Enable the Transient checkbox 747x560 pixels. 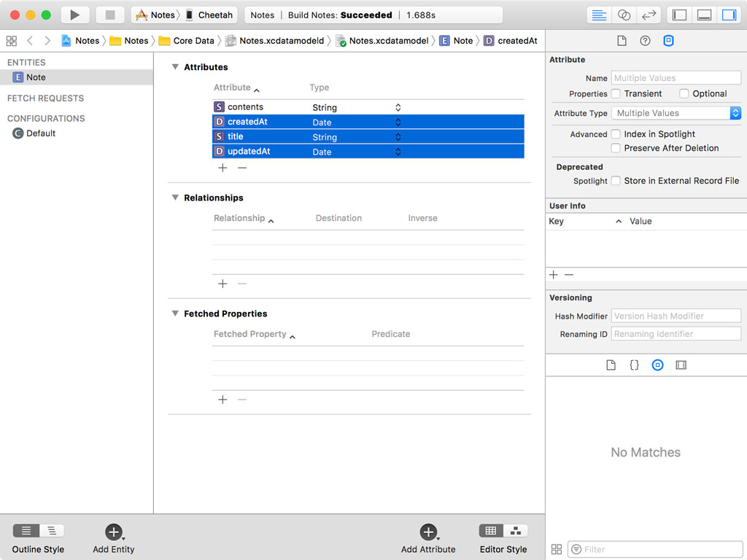click(x=616, y=93)
